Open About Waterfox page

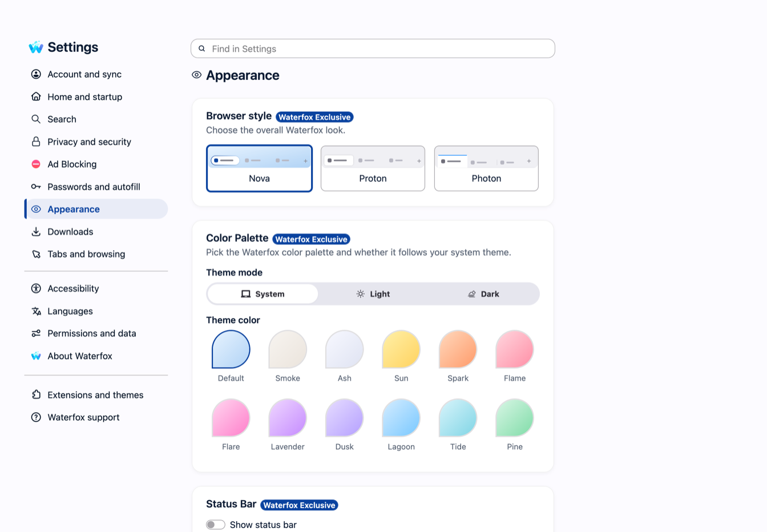pyautogui.click(x=96, y=356)
